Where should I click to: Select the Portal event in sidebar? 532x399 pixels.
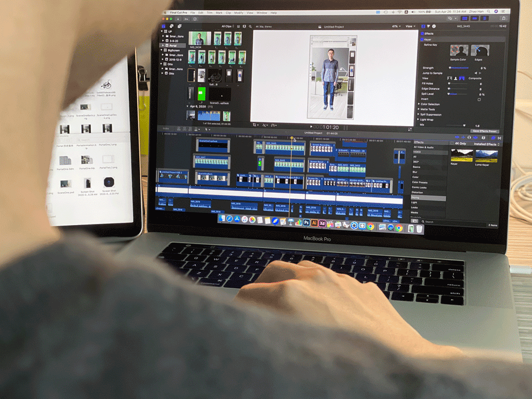click(173, 45)
